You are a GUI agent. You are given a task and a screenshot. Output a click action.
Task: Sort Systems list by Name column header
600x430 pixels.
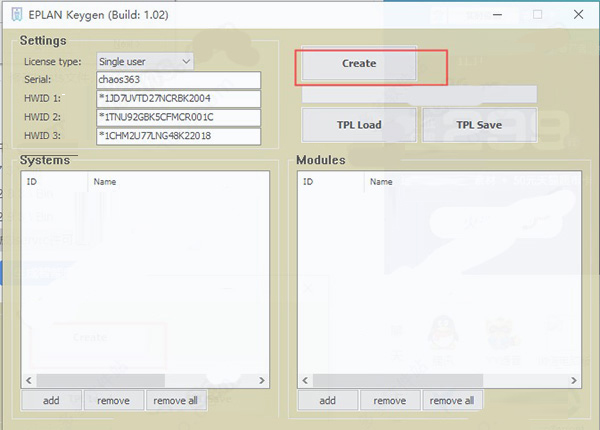tap(178, 182)
